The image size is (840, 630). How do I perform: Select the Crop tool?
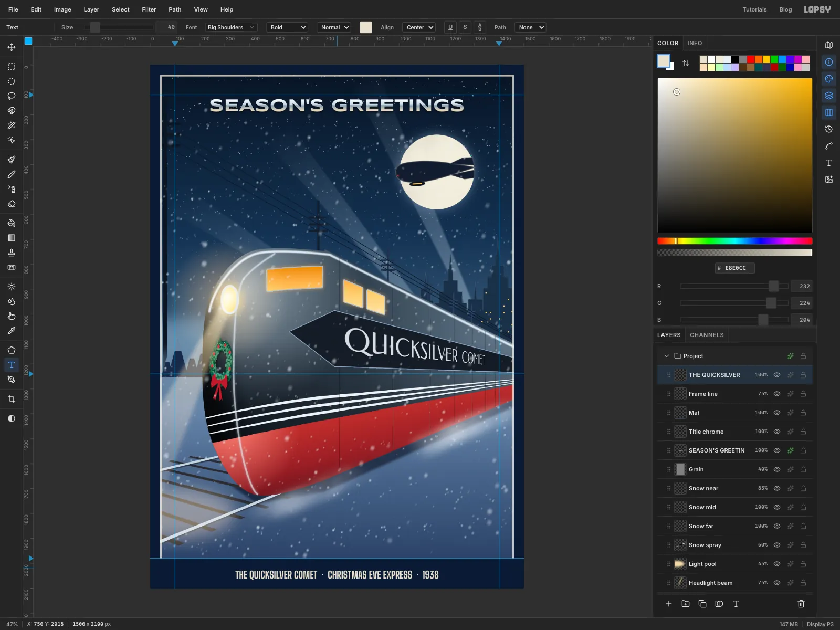(12, 399)
